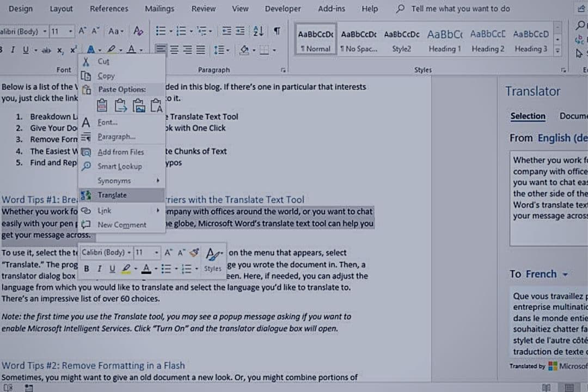588x392 pixels.
Task: Open the Change Case dropdown
Action: click(x=115, y=31)
